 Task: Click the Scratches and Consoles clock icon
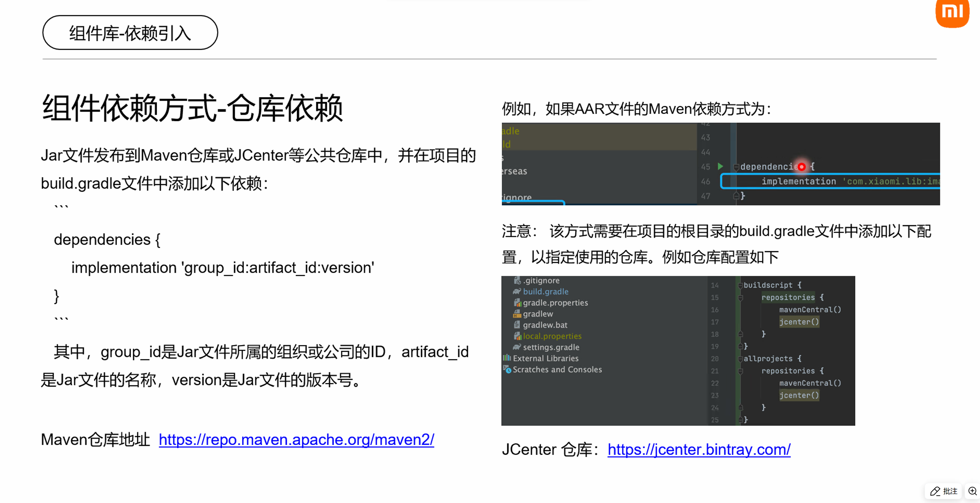508,370
